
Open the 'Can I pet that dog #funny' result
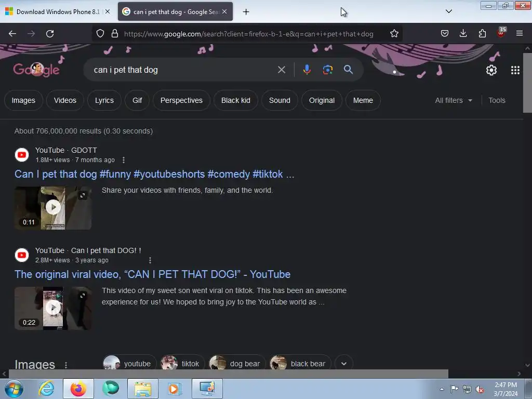(154, 174)
